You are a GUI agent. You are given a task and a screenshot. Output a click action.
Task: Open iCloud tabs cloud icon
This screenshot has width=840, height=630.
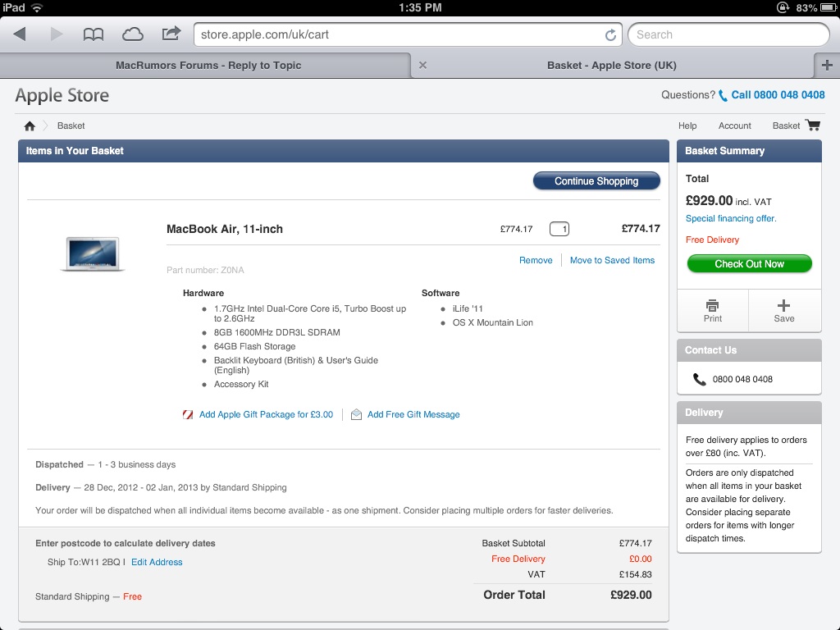132,34
